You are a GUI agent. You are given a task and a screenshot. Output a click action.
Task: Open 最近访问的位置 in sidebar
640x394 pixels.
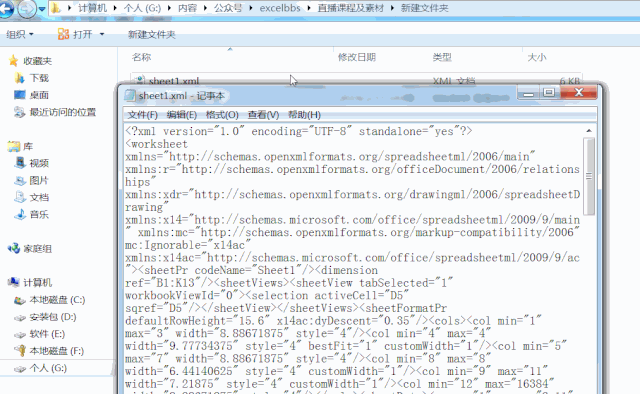click(x=62, y=112)
